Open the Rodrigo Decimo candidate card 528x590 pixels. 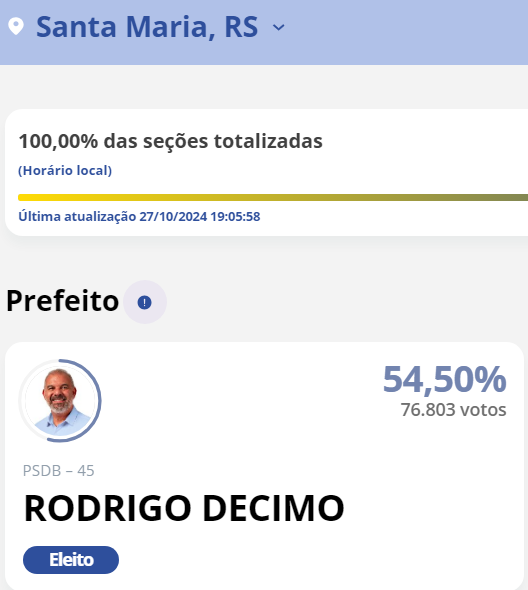click(264, 466)
